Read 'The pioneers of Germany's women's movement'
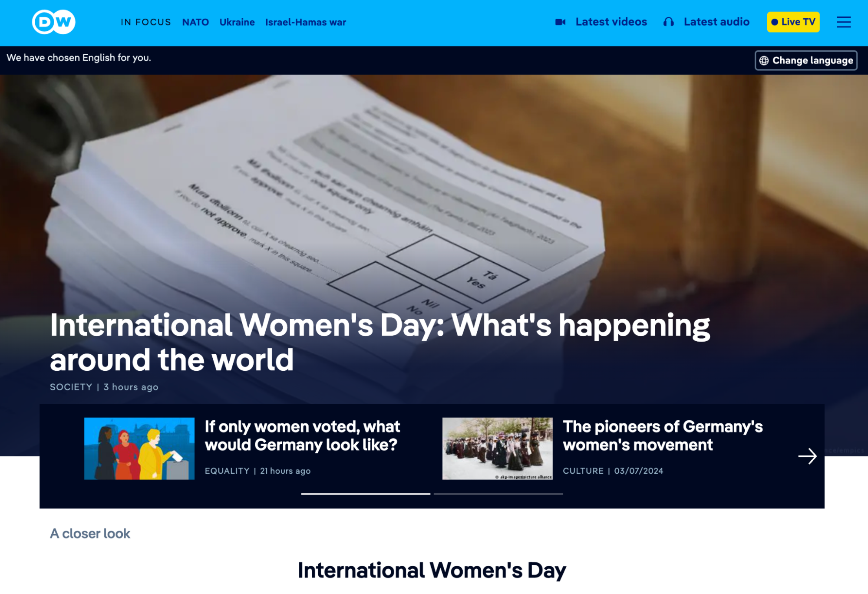 click(663, 436)
